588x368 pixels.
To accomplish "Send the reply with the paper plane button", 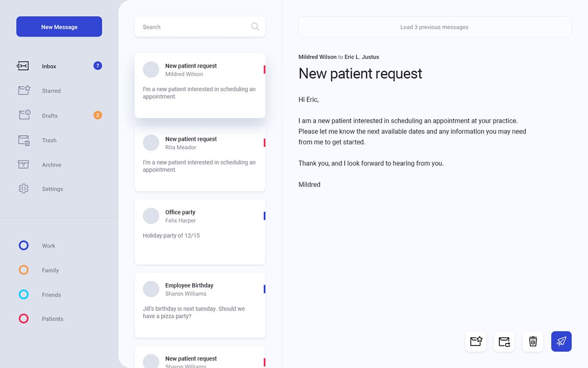I will click(561, 342).
